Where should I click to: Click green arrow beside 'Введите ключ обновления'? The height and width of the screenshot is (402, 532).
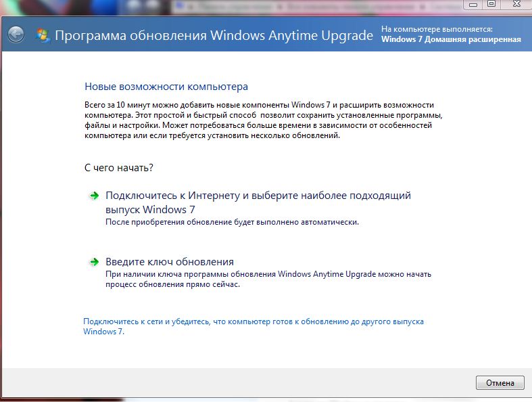click(x=94, y=262)
